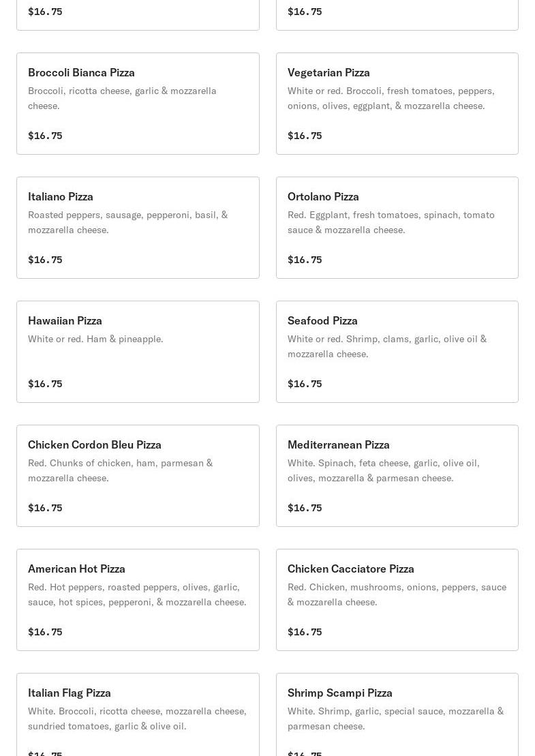Select the Vegetarian Pizza card
This screenshot has width=535, height=756.
click(x=328, y=72)
